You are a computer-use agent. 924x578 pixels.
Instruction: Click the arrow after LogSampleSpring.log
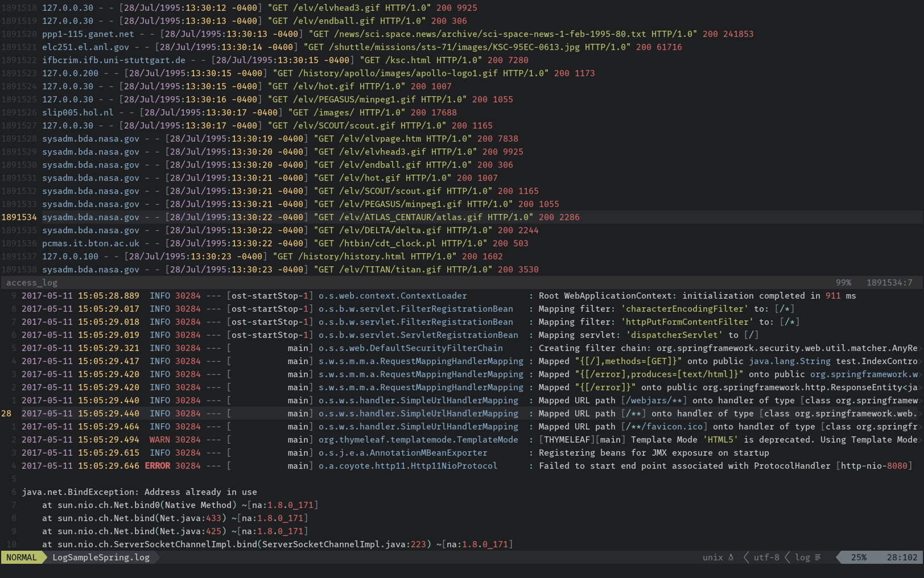(156, 558)
